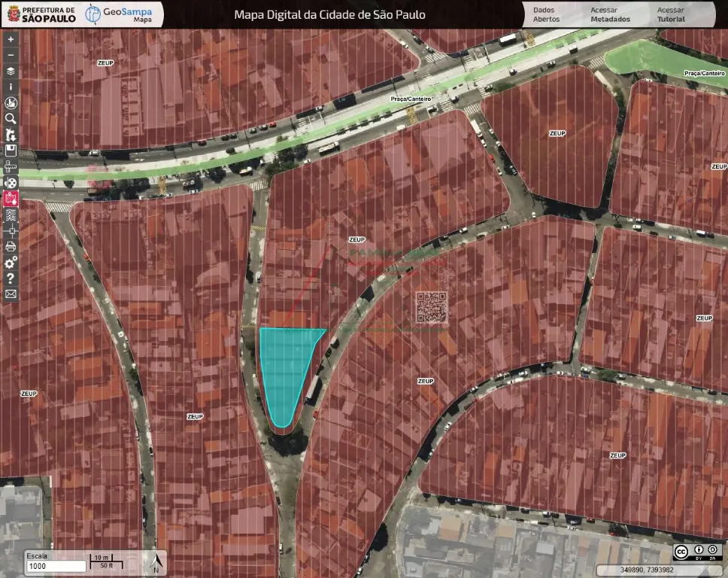Open the Dados Abertos menu item
Image resolution: width=728 pixels, height=578 pixels.
click(x=546, y=14)
